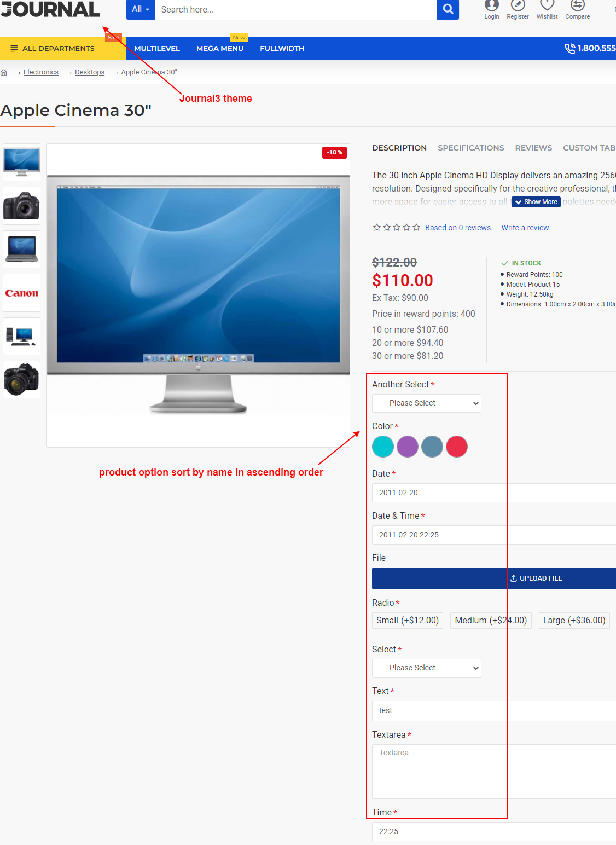Click the $110.00 price text

(403, 280)
